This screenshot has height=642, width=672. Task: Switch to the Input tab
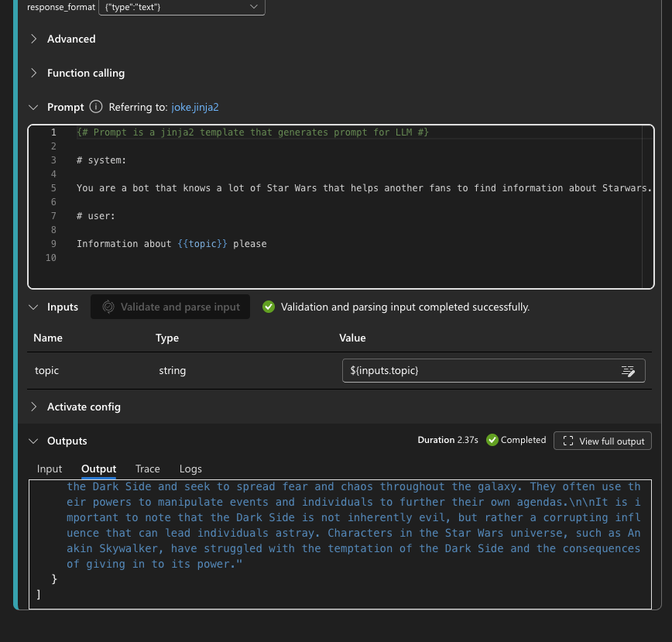(50, 469)
